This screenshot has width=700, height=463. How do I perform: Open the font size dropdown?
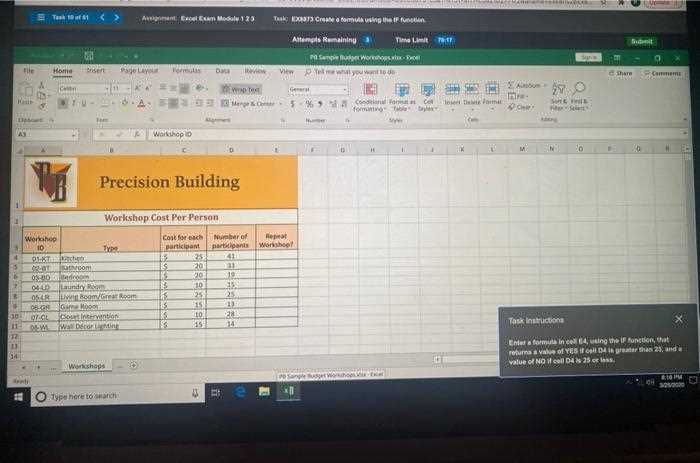(x=128, y=88)
